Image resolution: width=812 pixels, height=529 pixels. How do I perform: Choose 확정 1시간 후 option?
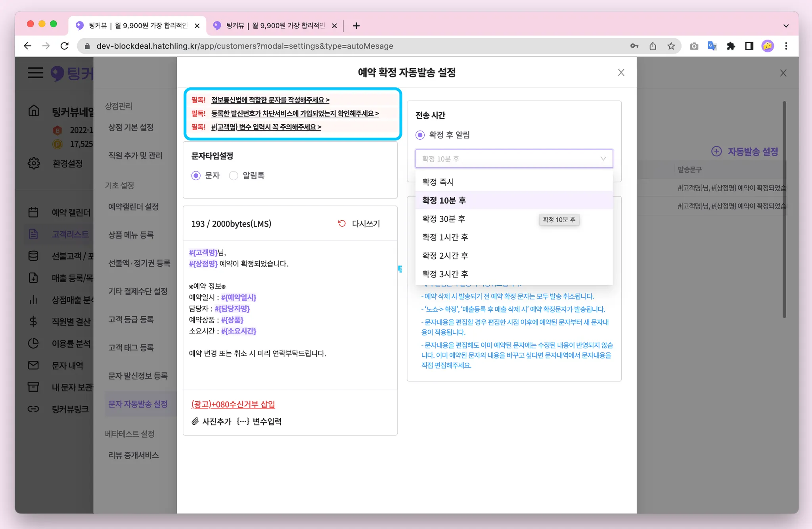(445, 237)
